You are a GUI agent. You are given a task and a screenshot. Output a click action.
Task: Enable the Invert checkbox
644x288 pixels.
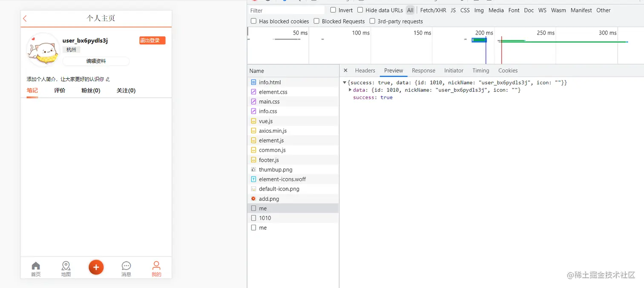point(333,10)
